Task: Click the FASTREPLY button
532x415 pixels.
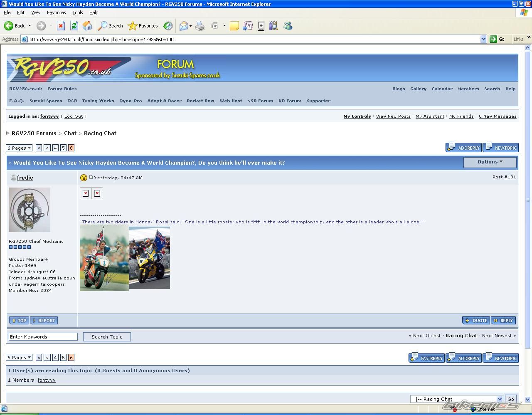Action: [x=427, y=358]
